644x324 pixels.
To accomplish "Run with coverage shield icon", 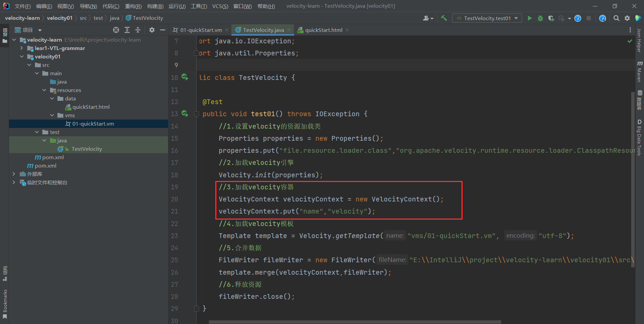I will pyautogui.click(x=551, y=18).
